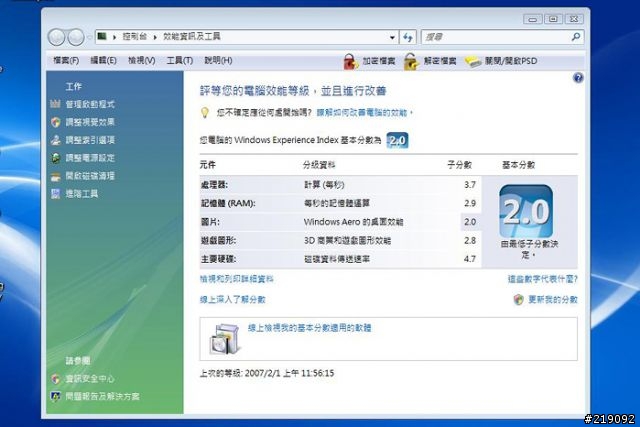640x427 pixels.
Task: Click the yellow drive 開啟/關閉PSD icon
Action: click(473, 62)
